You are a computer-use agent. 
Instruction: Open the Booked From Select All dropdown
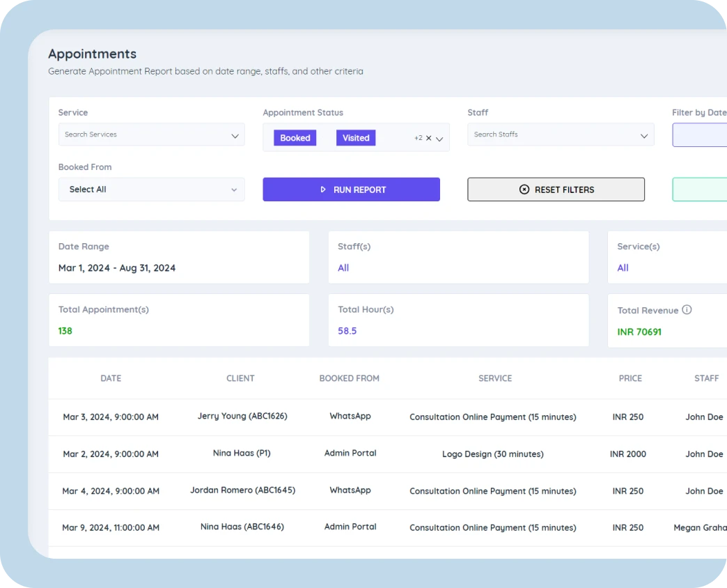[x=151, y=189]
